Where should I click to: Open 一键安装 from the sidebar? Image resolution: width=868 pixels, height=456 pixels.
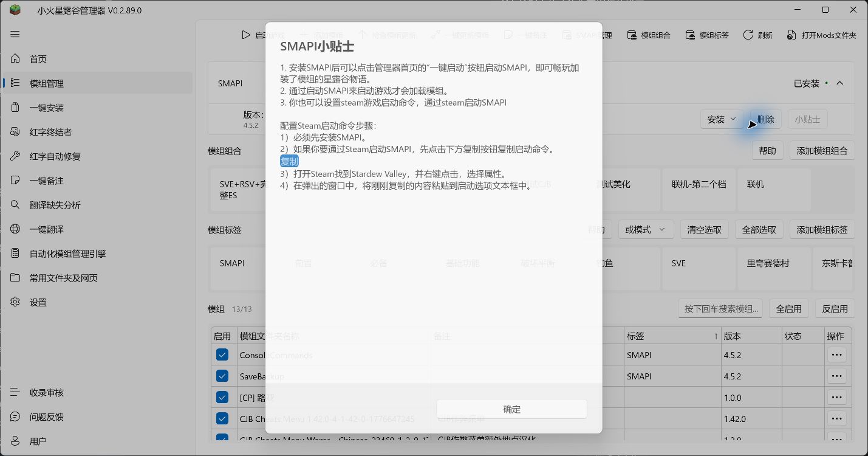click(97, 108)
